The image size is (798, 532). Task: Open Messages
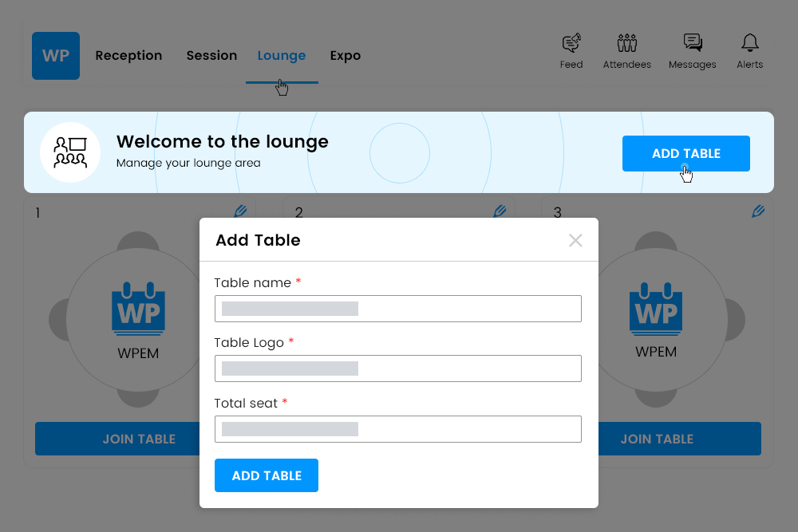(x=692, y=49)
